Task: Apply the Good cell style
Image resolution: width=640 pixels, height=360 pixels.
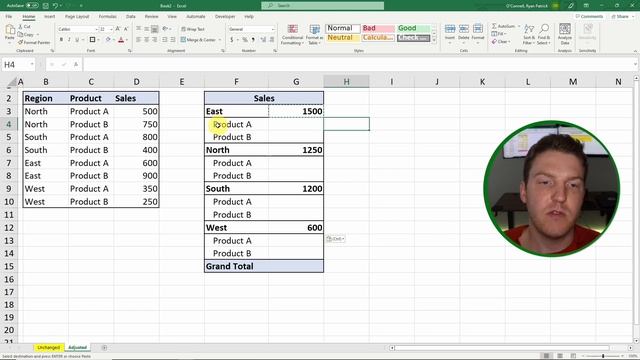Action: click(x=413, y=28)
